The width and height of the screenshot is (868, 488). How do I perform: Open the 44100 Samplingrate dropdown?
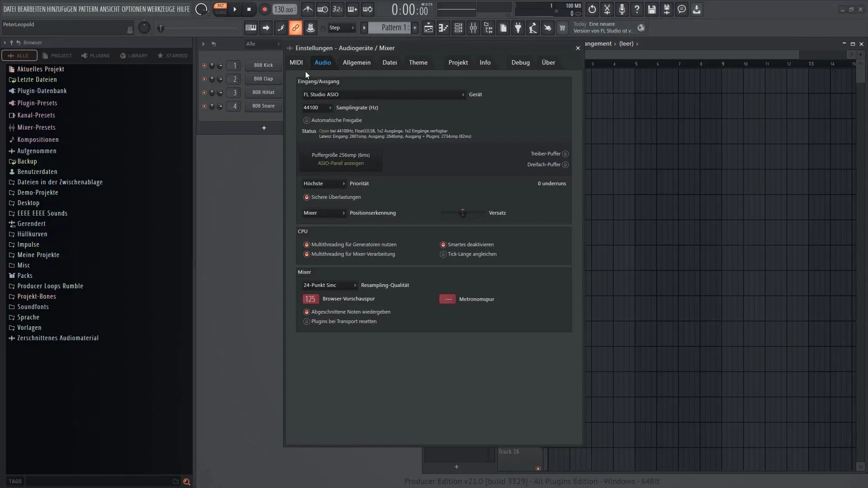[317, 108]
